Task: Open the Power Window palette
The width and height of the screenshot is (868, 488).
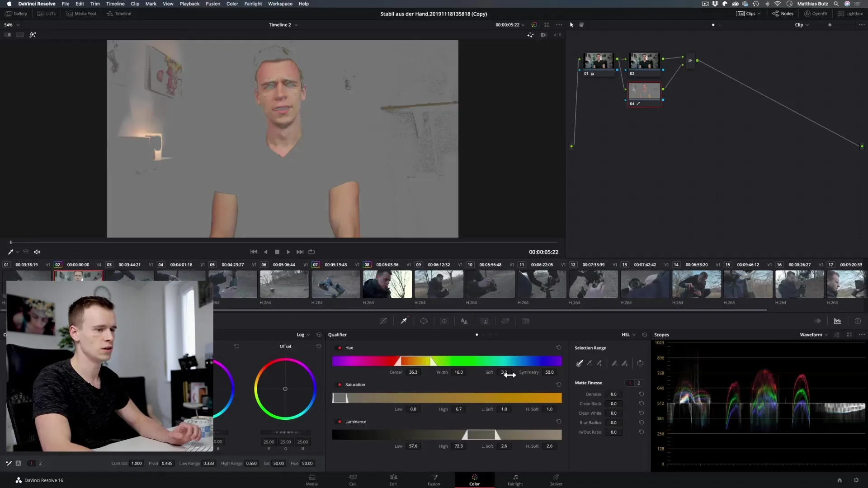Action: click(424, 321)
